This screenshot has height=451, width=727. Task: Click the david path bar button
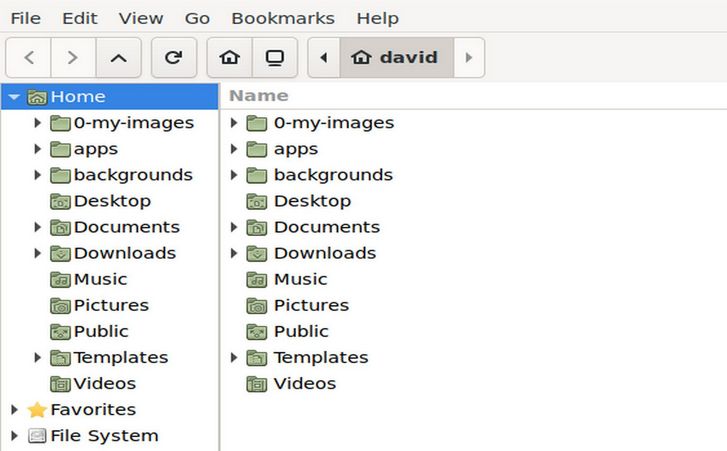point(397,58)
